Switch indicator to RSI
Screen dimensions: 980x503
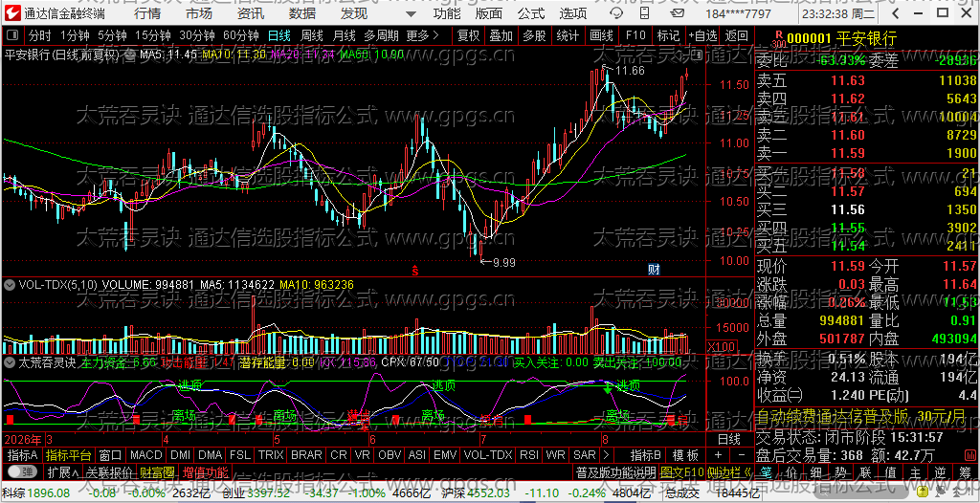pos(528,455)
